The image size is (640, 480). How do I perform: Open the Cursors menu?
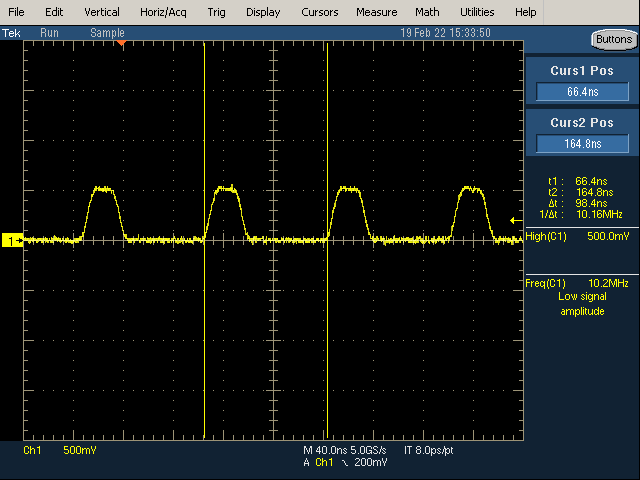tap(320, 12)
